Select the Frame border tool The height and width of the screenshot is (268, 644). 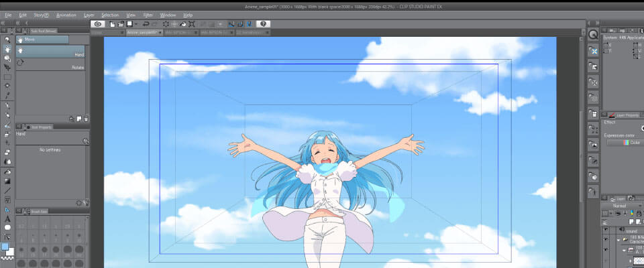[7, 200]
